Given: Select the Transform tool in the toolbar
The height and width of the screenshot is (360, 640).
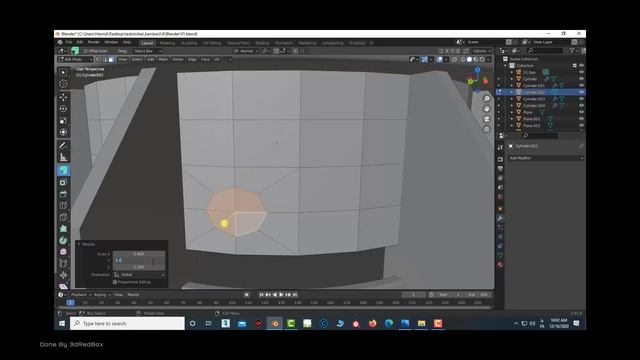Looking at the screenshot, I should [x=63, y=132].
